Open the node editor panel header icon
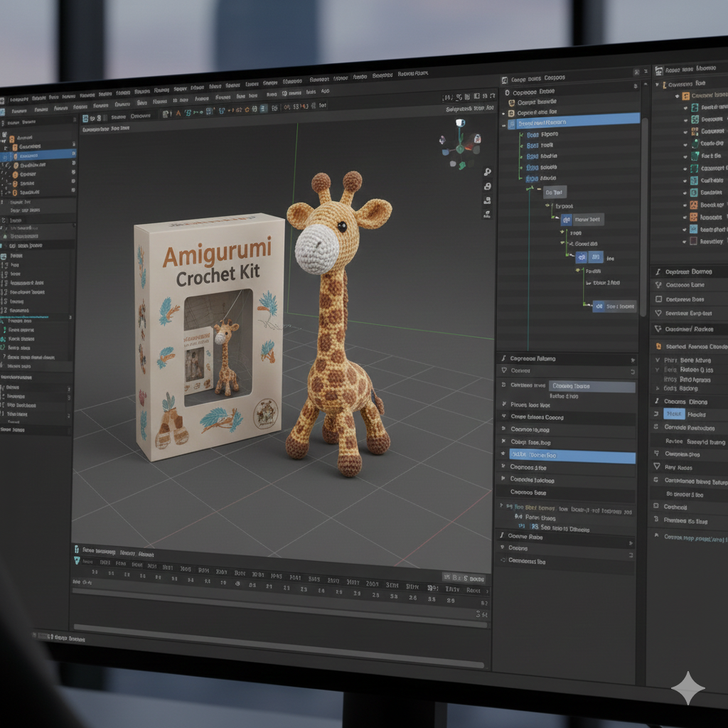This screenshot has width=728, height=728. pos(506,77)
